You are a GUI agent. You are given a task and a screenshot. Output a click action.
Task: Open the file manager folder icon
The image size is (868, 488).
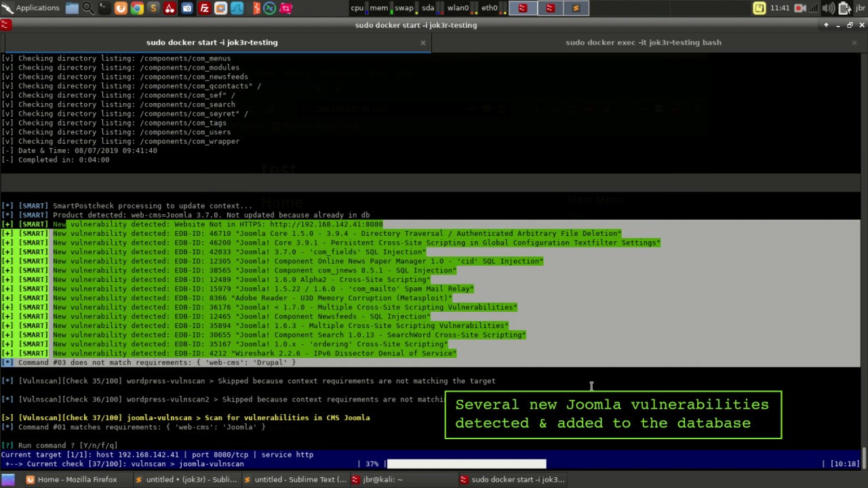tap(72, 8)
